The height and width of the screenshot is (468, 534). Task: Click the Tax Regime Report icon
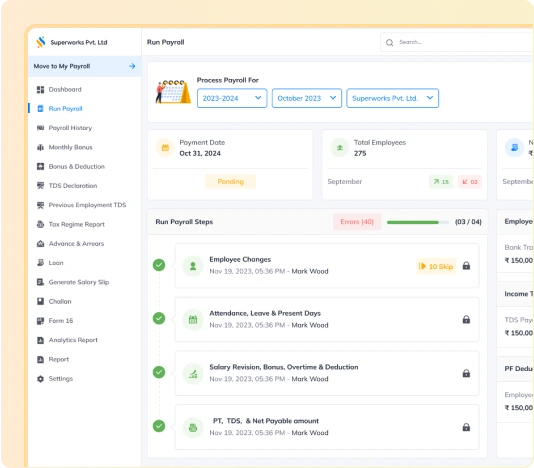pos(41,224)
